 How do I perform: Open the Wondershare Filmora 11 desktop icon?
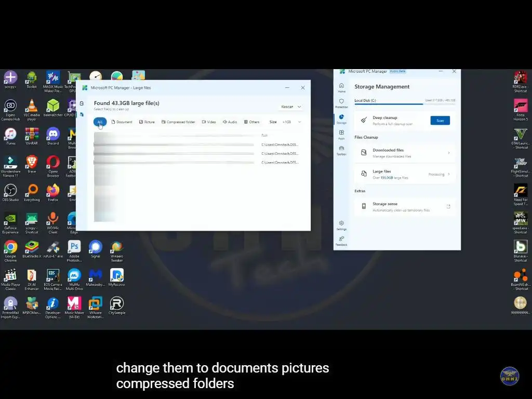click(10, 166)
